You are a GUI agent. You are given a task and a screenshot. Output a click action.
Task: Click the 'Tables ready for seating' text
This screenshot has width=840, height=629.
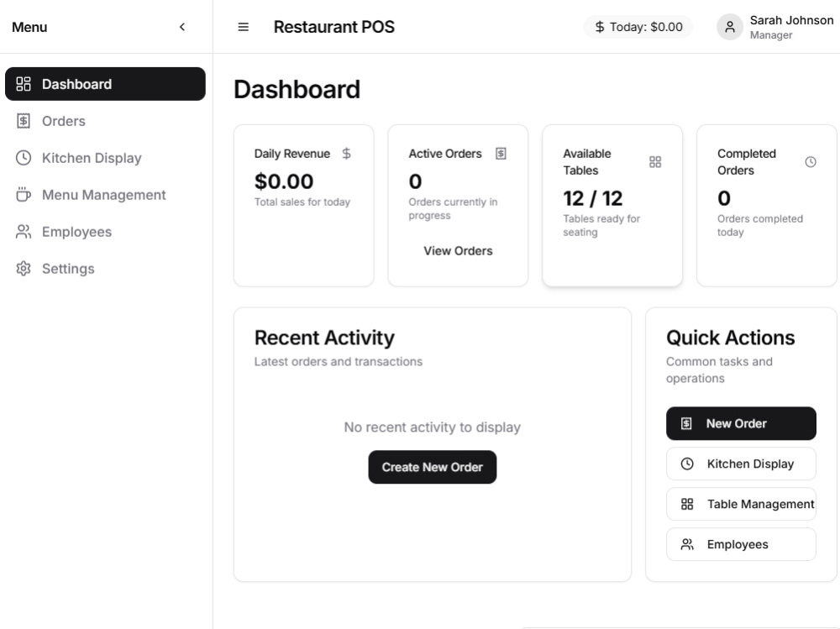point(601,226)
